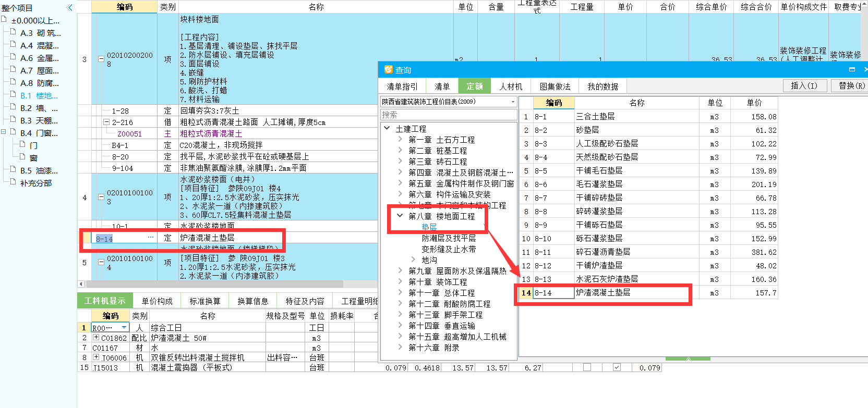Show the 工料机显示 tab
Viewport: 868px width, 408px height.
pyautogui.click(x=105, y=301)
